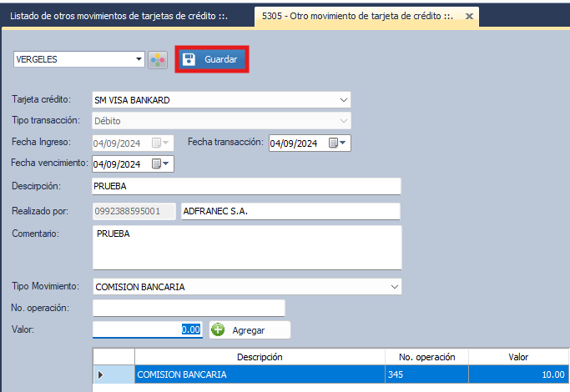This screenshot has width=570, height=392.
Task: Open the VERGELES branch dropdown
Action: coord(139,59)
